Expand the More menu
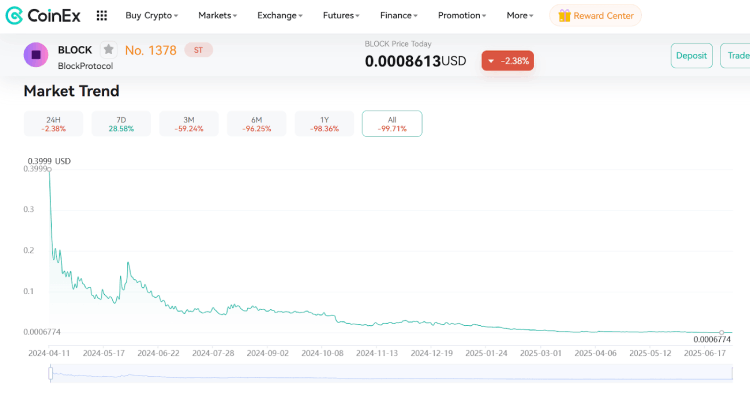This screenshot has width=750, height=415. [x=520, y=15]
